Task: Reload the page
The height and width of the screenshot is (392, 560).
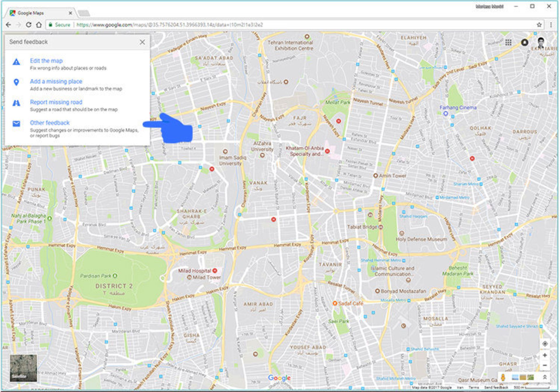Action: [29, 25]
